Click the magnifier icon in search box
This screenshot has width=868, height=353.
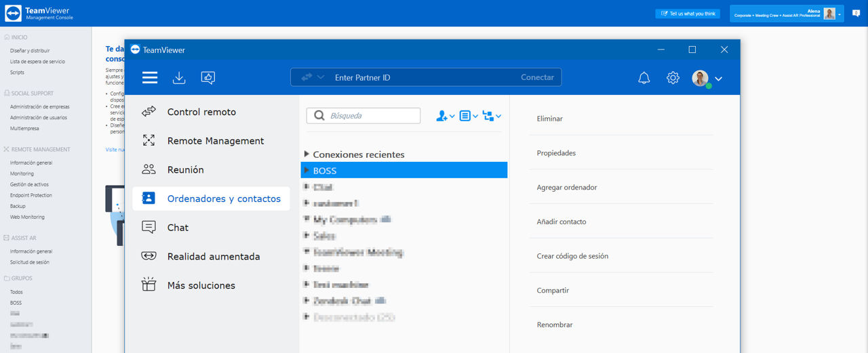click(x=319, y=116)
